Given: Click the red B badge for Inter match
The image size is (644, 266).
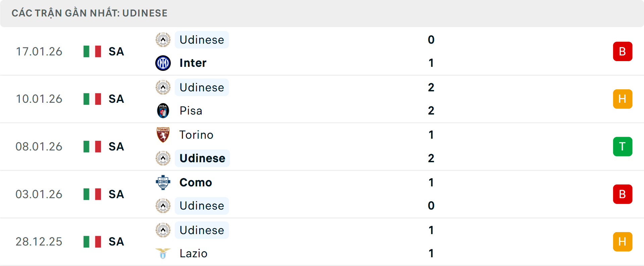Looking at the screenshot, I should point(623,51).
